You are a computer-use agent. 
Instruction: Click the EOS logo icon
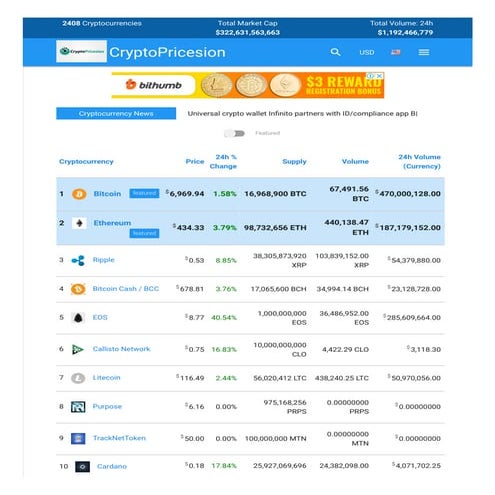coord(78,318)
